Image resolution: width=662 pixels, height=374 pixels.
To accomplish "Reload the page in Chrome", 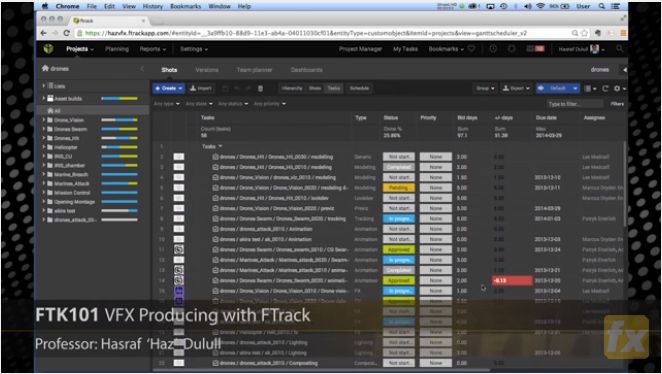I will (66, 33).
